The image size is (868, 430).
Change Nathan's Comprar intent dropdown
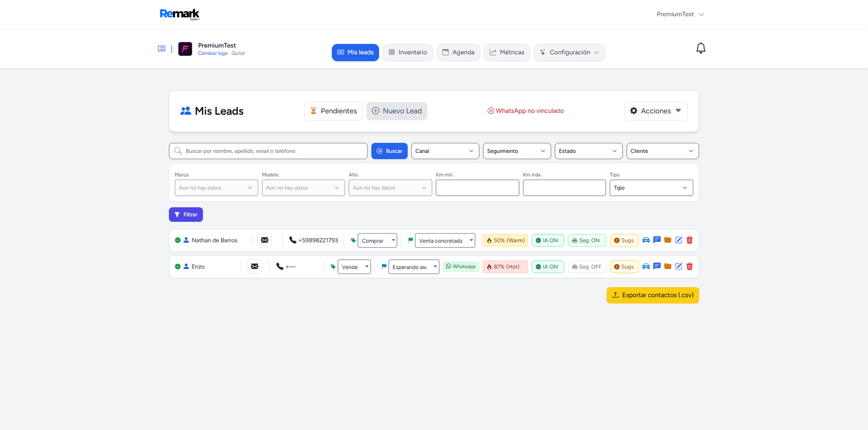click(x=378, y=240)
